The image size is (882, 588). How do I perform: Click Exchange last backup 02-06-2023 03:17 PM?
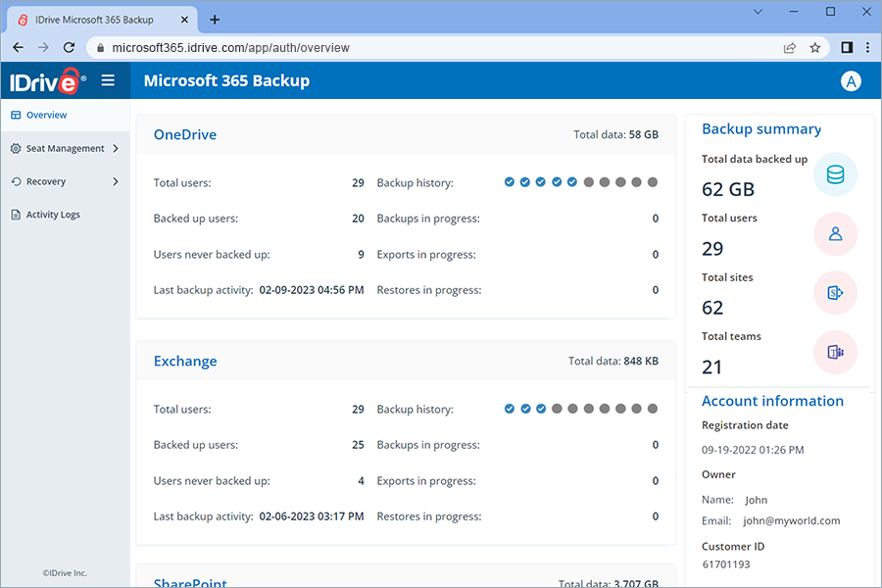coord(311,516)
